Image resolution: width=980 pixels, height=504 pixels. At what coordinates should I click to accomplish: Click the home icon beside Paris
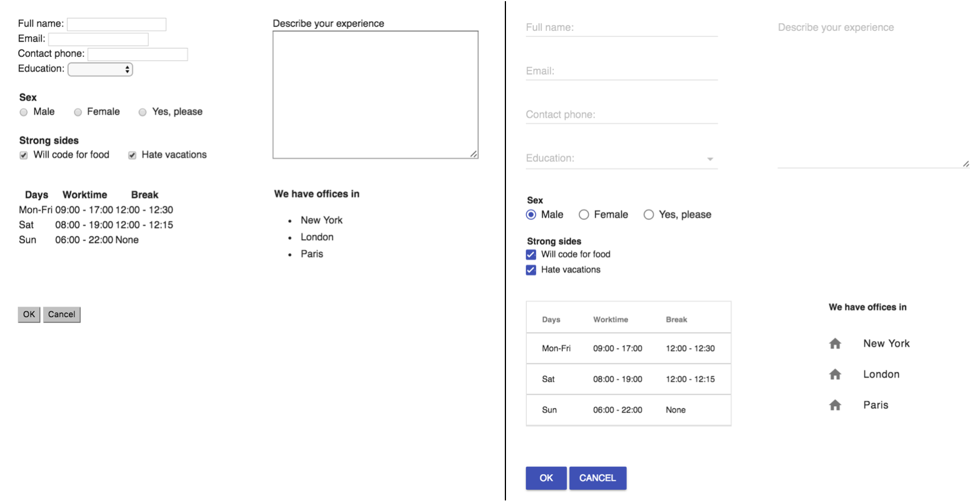(x=835, y=405)
